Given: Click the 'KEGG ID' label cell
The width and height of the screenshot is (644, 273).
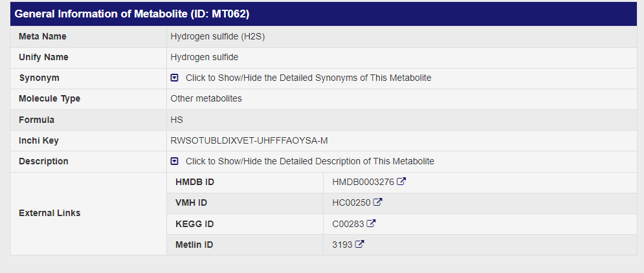Looking at the screenshot, I should pos(194,224).
